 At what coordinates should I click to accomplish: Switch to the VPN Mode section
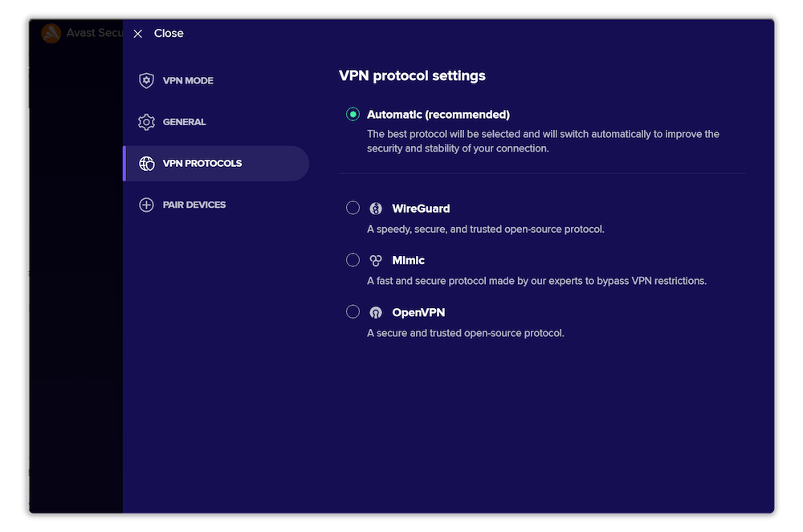[x=187, y=80]
